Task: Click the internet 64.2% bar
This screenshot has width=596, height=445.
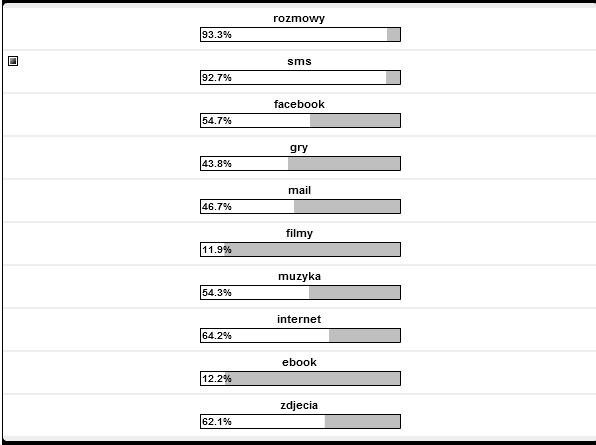Action: point(300,335)
